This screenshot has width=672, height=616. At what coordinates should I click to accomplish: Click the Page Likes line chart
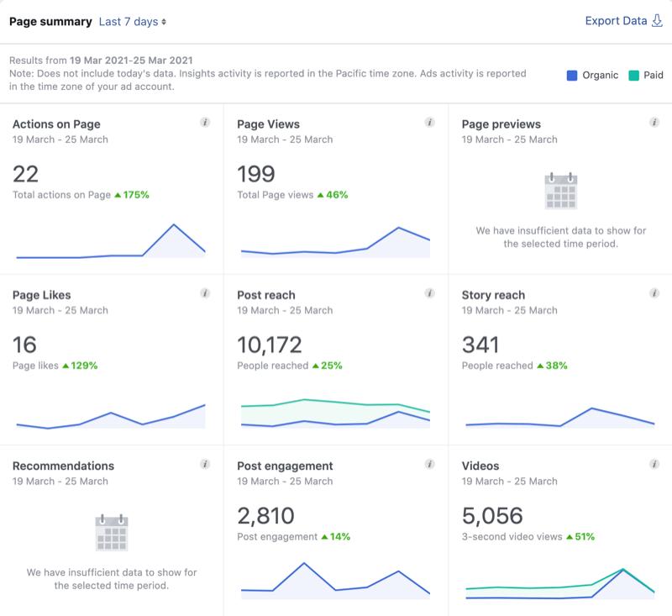(110, 417)
